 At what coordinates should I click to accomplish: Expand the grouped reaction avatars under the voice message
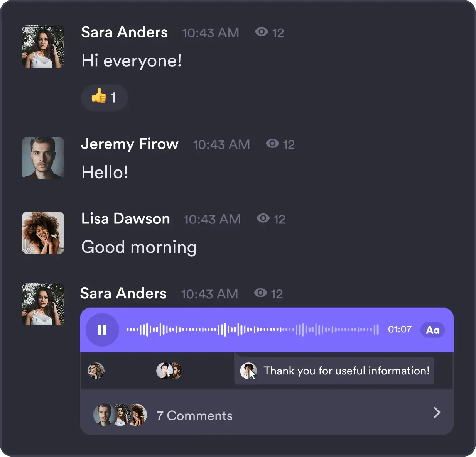(x=169, y=371)
